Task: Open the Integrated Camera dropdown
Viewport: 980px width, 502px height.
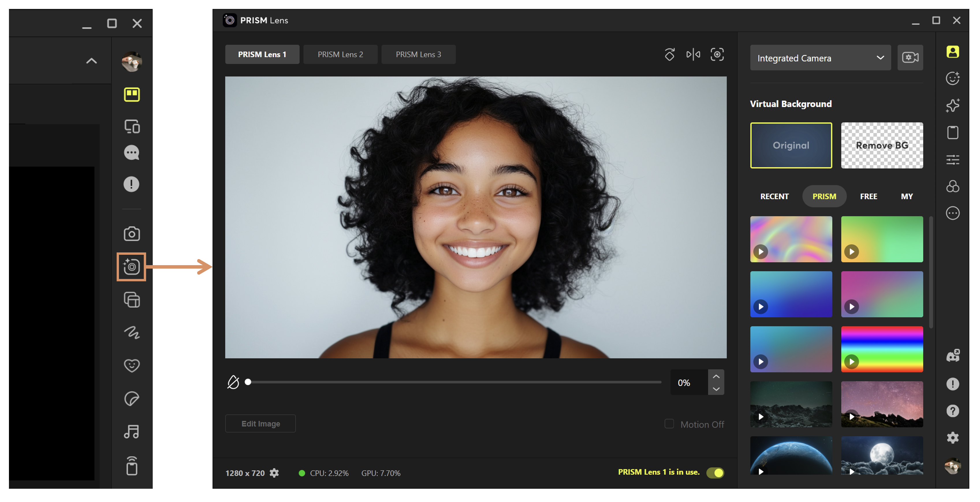Action: pos(820,58)
